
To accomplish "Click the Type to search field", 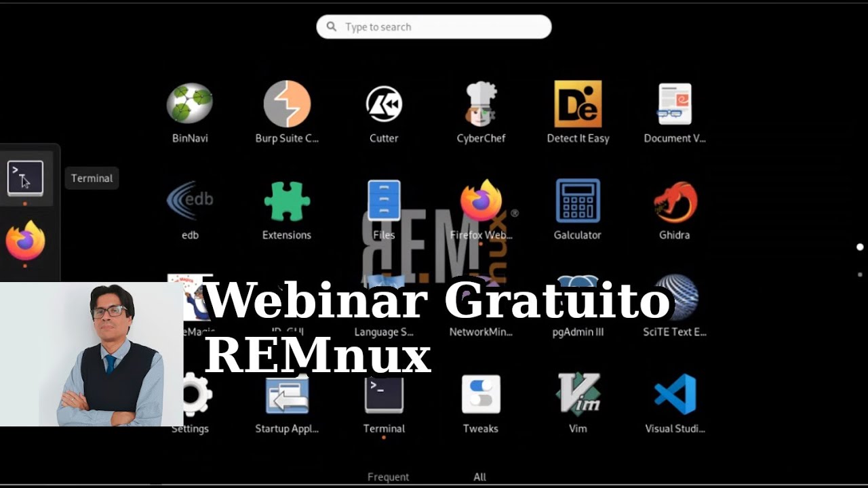I will (434, 27).
